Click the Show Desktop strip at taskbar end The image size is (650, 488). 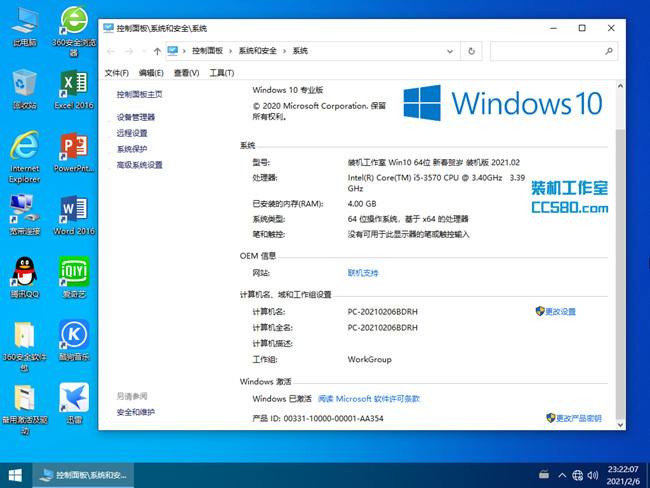(648, 475)
